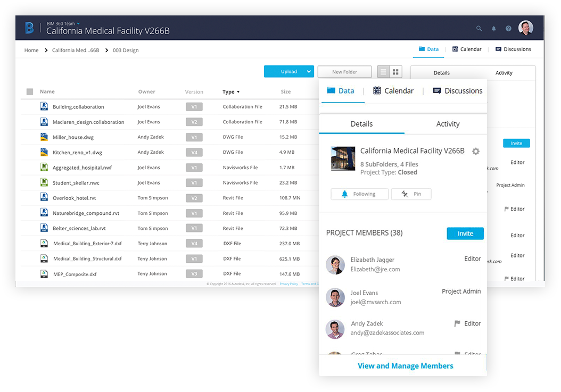Click Naturebridge_compound.rvt file icon
The width and height of the screenshot is (561, 392).
click(44, 213)
